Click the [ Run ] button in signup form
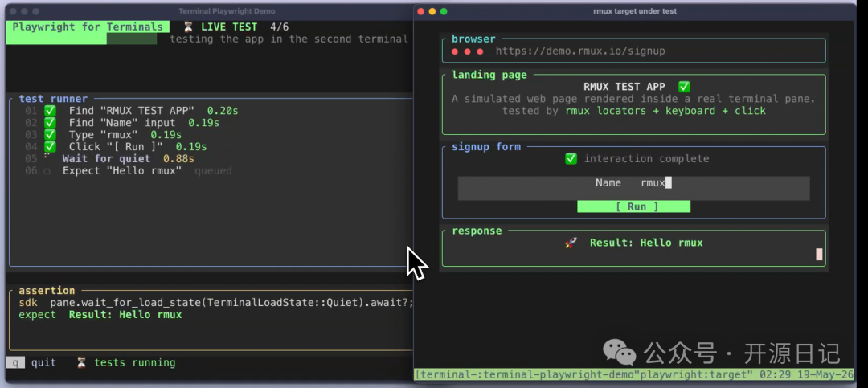 tap(634, 206)
